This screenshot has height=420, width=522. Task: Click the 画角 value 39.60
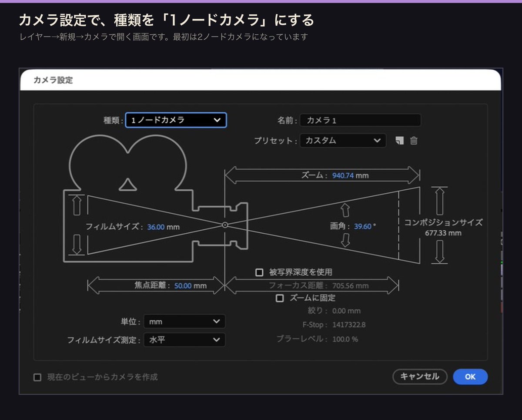tap(362, 226)
